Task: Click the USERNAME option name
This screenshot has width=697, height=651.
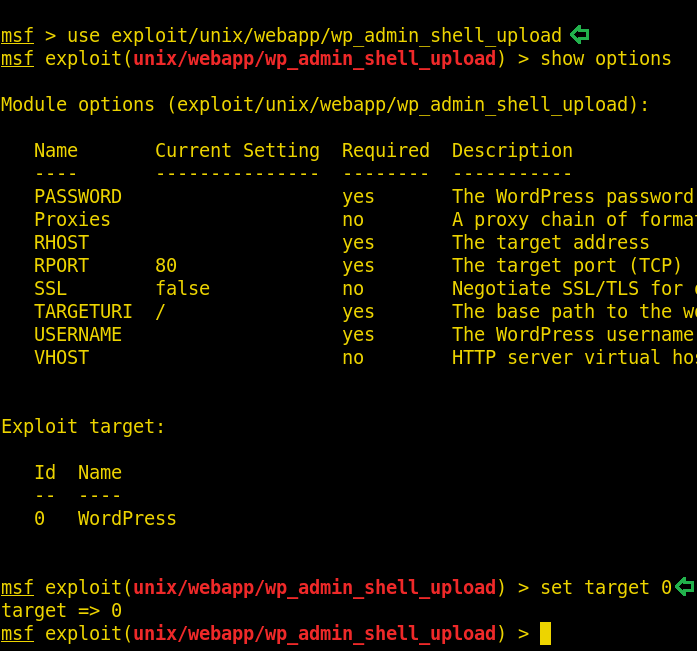Action: (78, 335)
